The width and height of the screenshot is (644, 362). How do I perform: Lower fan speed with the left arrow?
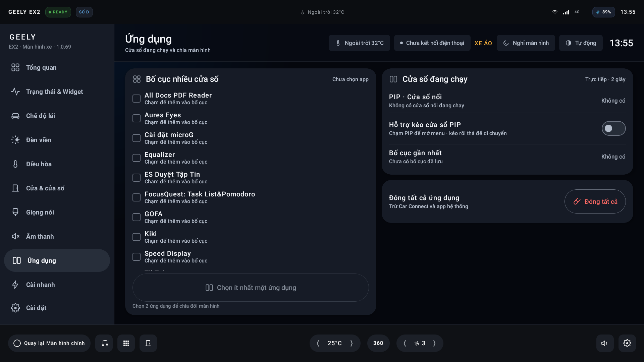[x=405, y=343]
